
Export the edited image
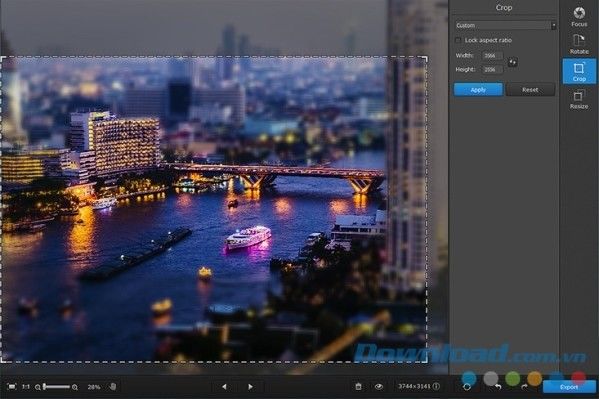click(x=569, y=387)
